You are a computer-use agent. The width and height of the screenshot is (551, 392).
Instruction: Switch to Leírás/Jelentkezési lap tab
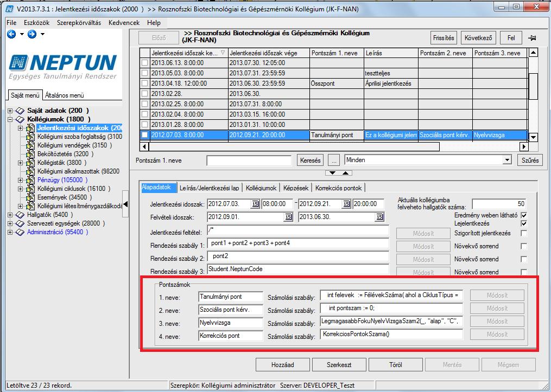(x=209, y=188)
